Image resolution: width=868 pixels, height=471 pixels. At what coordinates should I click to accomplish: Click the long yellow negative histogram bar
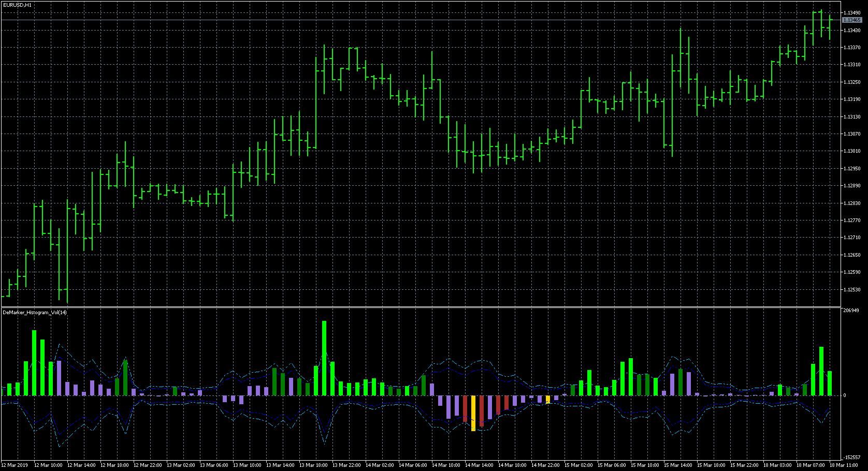tap(473, 413)
